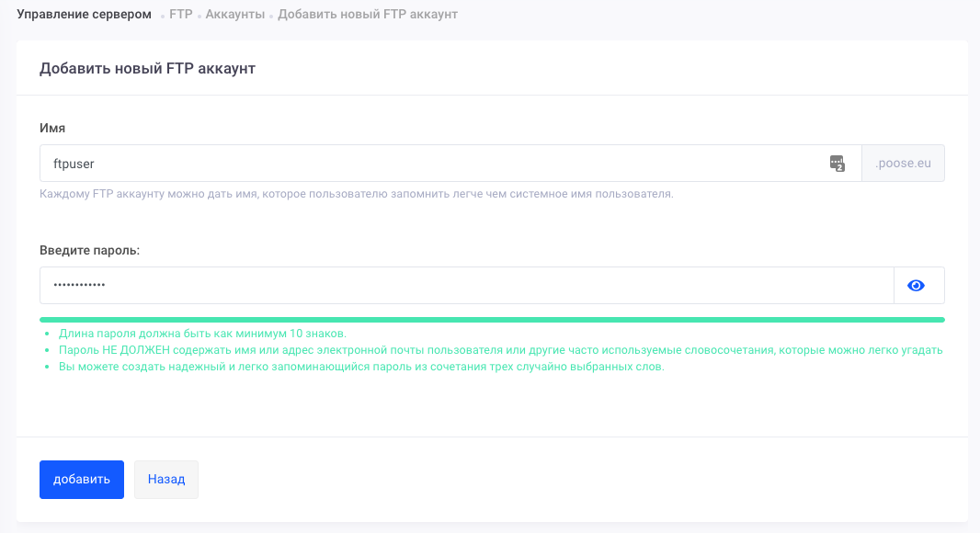Open 'Управление сервером' breadcrumb
The image size is (980, 533).
coord(84,15)
